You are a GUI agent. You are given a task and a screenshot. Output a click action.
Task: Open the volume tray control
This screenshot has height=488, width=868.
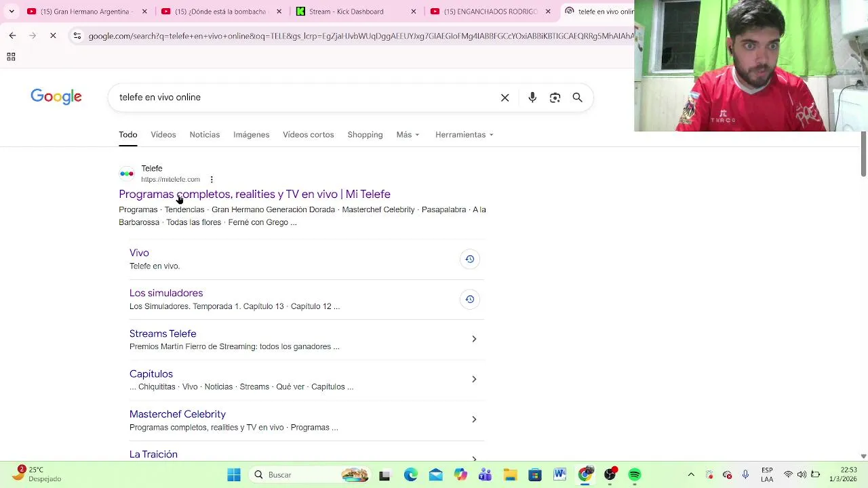coord(802,474)
